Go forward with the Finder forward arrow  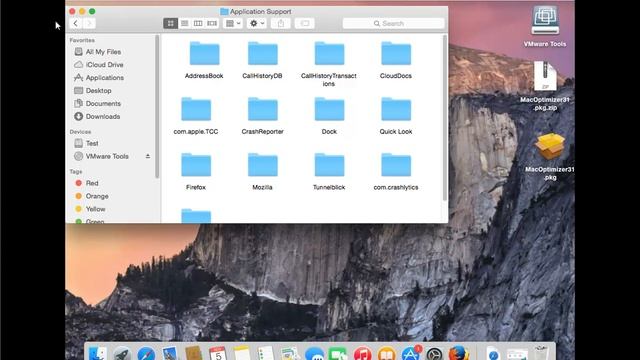point(89,23)
